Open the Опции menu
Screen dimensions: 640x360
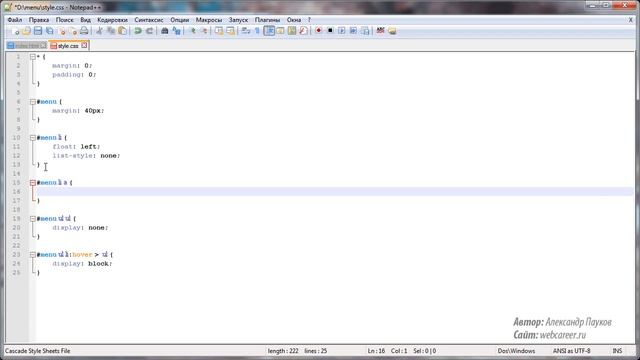point(180,20)
